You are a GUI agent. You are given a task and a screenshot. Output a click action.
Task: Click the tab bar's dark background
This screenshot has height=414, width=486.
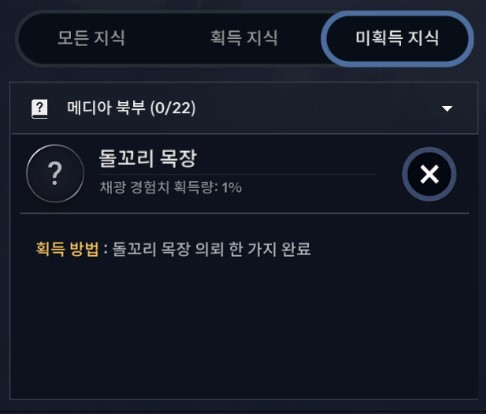coord(168,38)
